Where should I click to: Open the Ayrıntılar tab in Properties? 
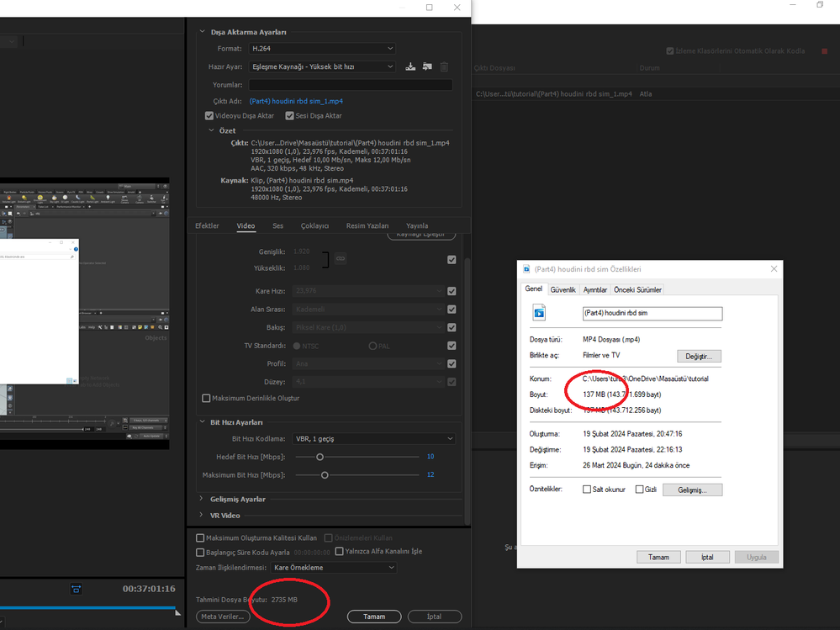pos(594,290)
